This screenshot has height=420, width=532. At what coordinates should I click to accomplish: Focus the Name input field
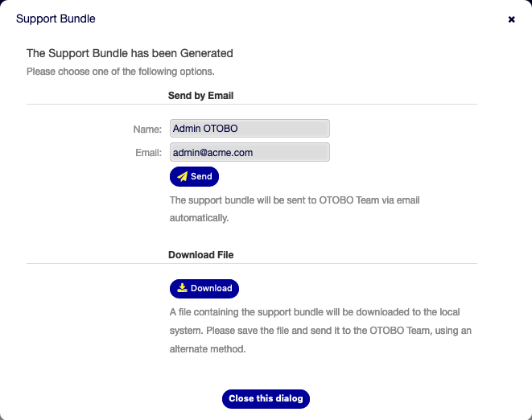pos(250,129)
